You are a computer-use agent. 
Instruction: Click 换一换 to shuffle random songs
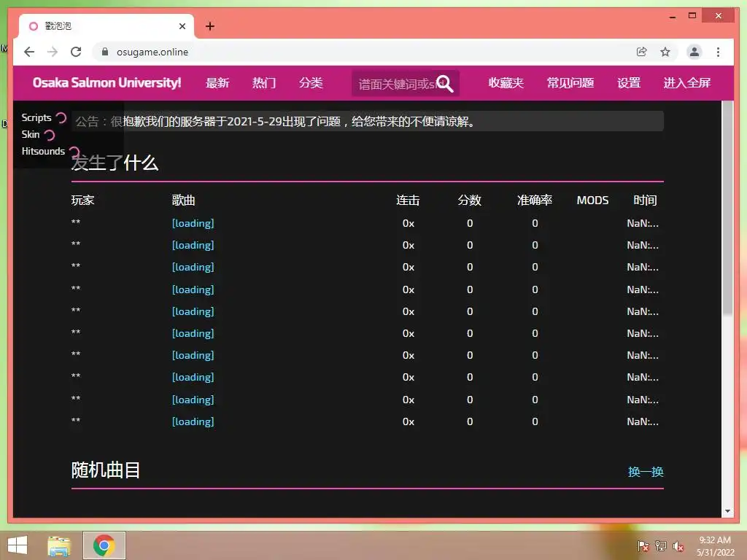tap(646, 472)
